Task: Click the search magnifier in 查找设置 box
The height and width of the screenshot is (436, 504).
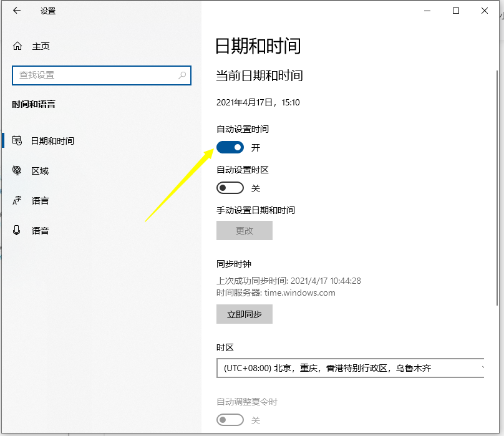Action: [x=181, y=75]
